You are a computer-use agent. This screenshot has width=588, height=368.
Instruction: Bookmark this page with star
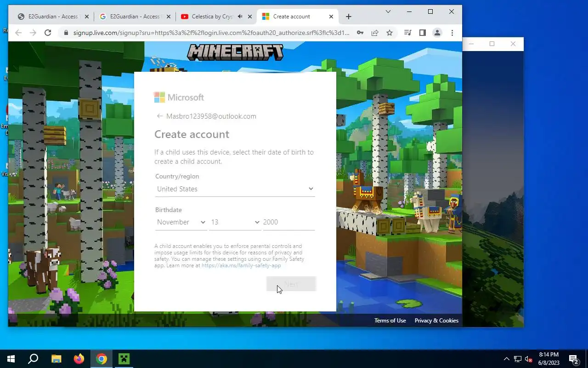pyautogui.click(x=390, y=33)
